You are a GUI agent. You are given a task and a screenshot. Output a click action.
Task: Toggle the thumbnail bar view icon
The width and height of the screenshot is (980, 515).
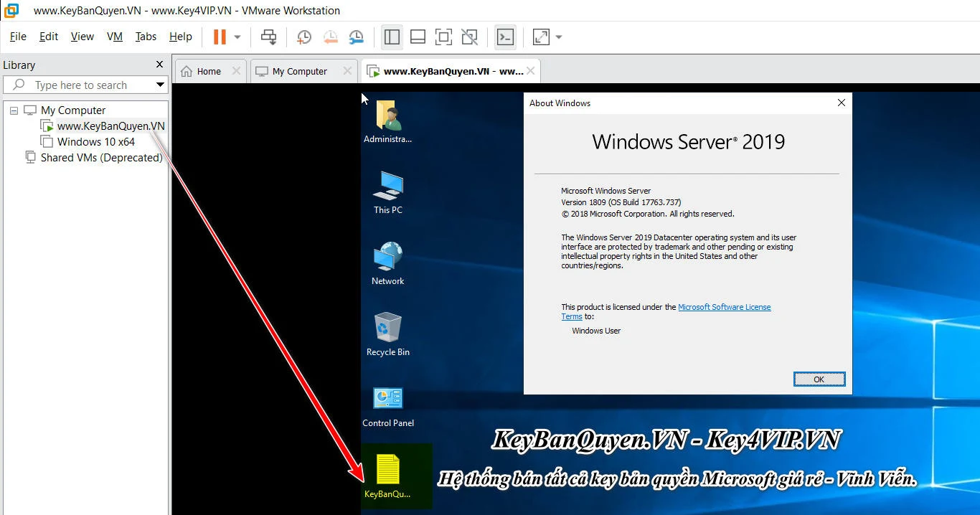tap(418, 37)
